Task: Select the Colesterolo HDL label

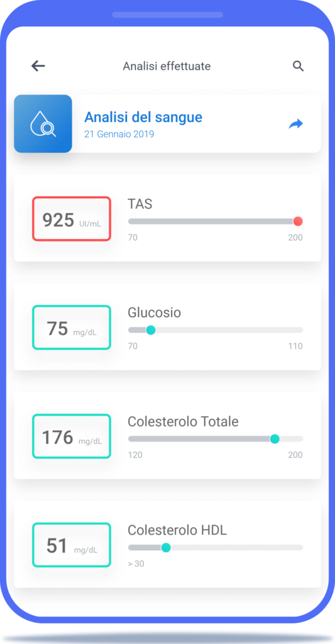Action: click(177, 530)
